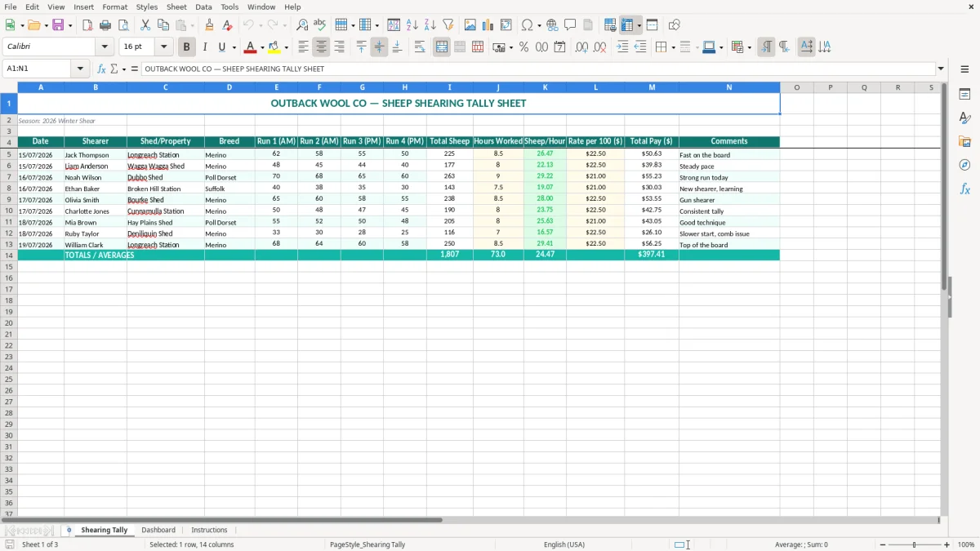Apply the yellow background color
The width and height of the screenshot is (980, 551).
click(274, 47)
